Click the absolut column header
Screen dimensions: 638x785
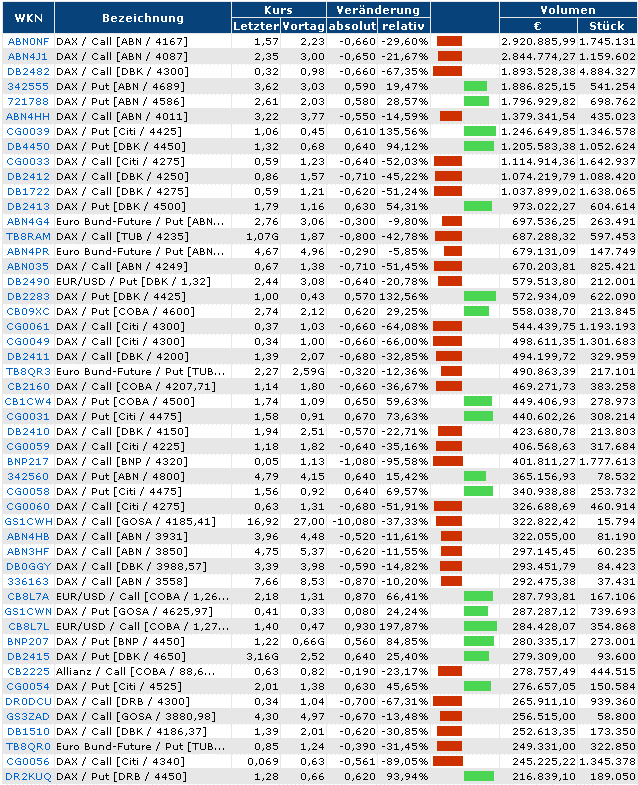pyautogui.click(x=352, y=26)
